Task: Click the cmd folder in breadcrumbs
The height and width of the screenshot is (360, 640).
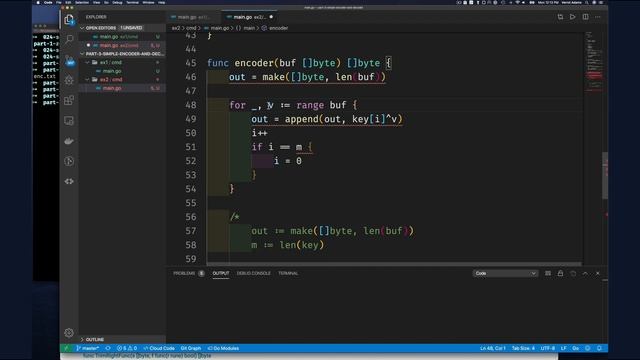Action: point(191,28)
